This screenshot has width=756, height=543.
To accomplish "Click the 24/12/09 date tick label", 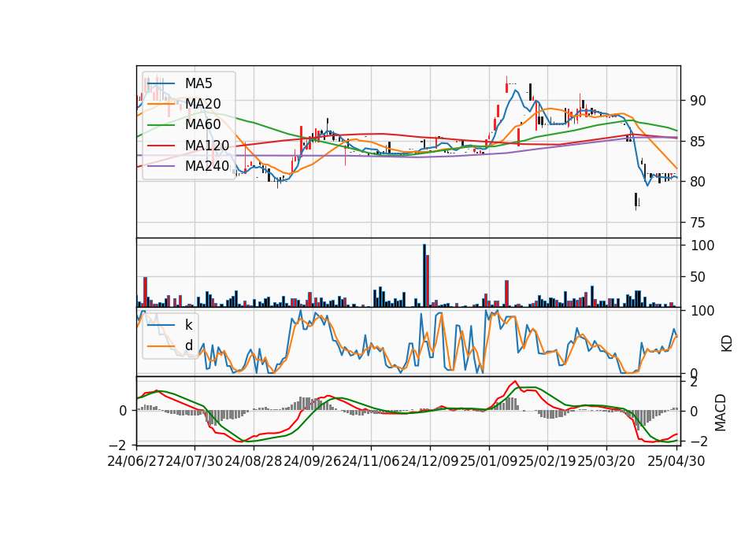I will [430, 461].
